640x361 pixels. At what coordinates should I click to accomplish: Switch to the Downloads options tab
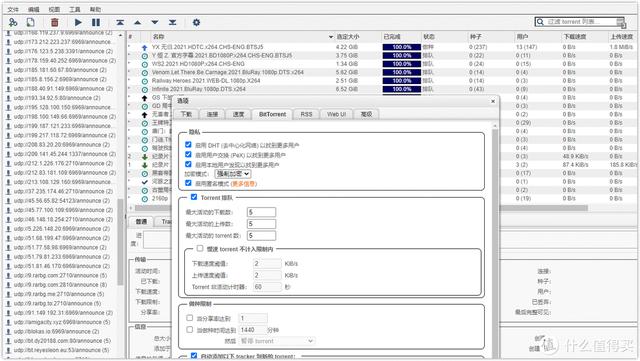click(x=187, y=114)
